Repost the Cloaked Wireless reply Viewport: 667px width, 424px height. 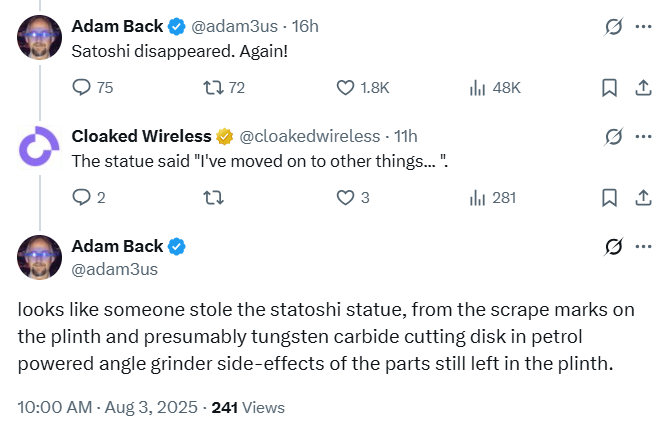coord(214,197)
